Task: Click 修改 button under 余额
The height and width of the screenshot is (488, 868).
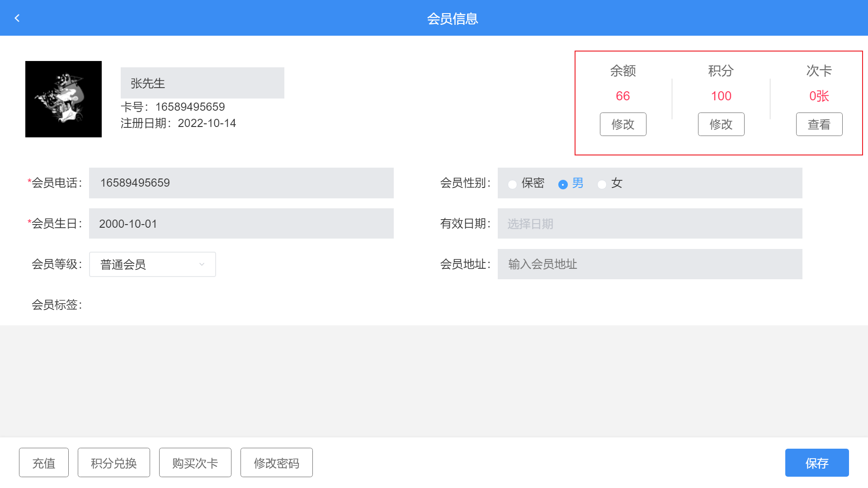Action: (x=623, y=124)
